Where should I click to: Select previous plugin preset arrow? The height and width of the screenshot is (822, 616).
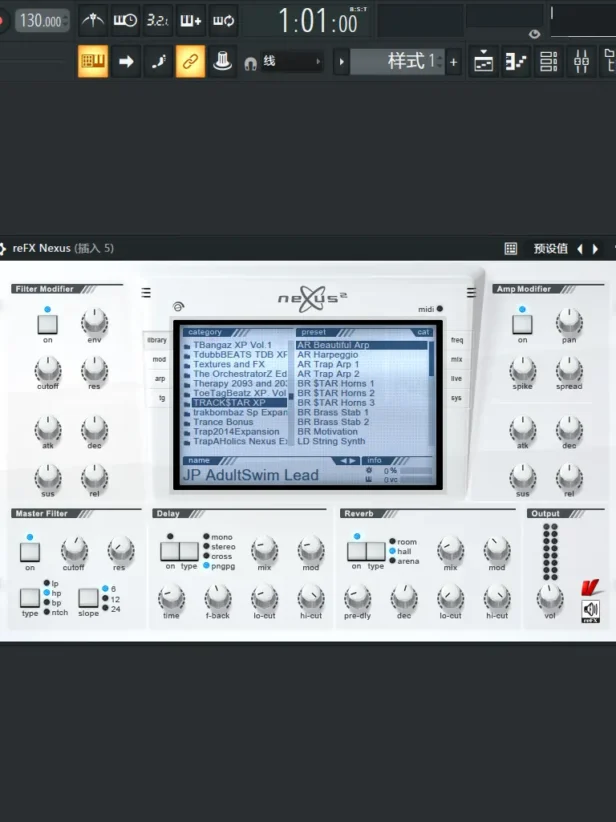click(580, 248)
